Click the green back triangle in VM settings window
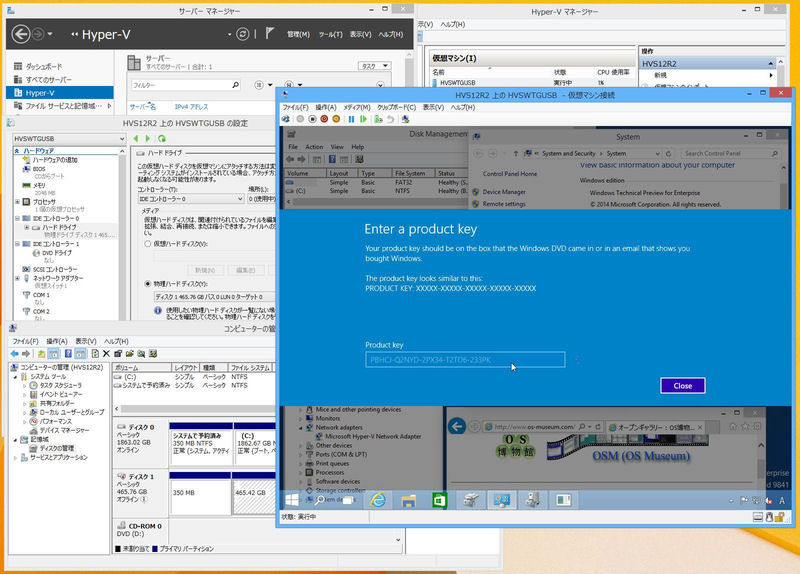 [x=136, y=138]
